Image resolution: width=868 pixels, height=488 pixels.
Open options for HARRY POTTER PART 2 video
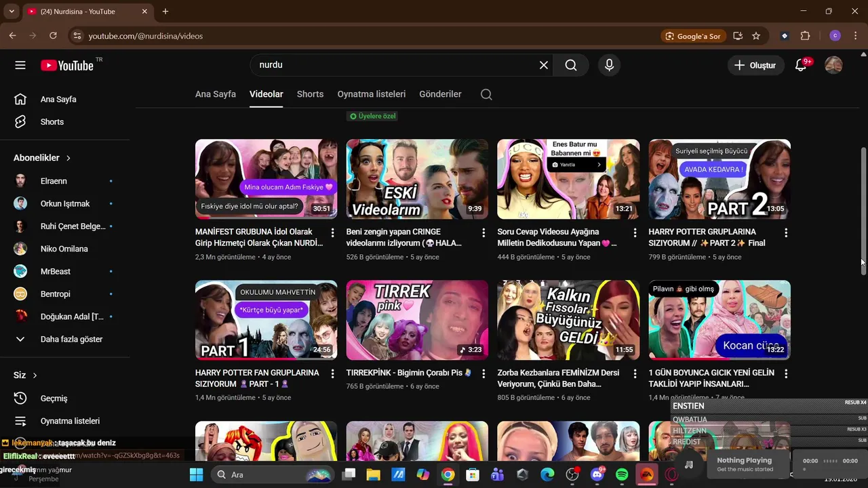(786, 232)
